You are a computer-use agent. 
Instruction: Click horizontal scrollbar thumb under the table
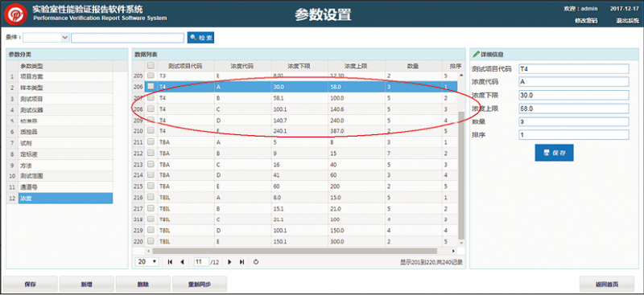[x=295, y=251]
